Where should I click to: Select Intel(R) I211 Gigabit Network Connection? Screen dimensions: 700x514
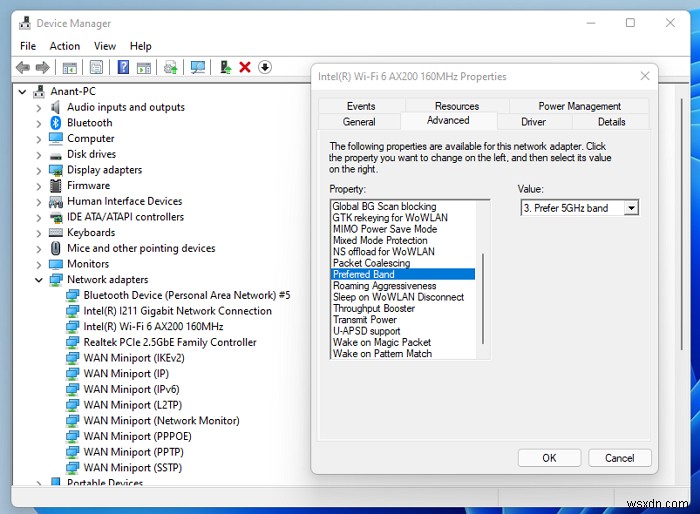point(177,311)
